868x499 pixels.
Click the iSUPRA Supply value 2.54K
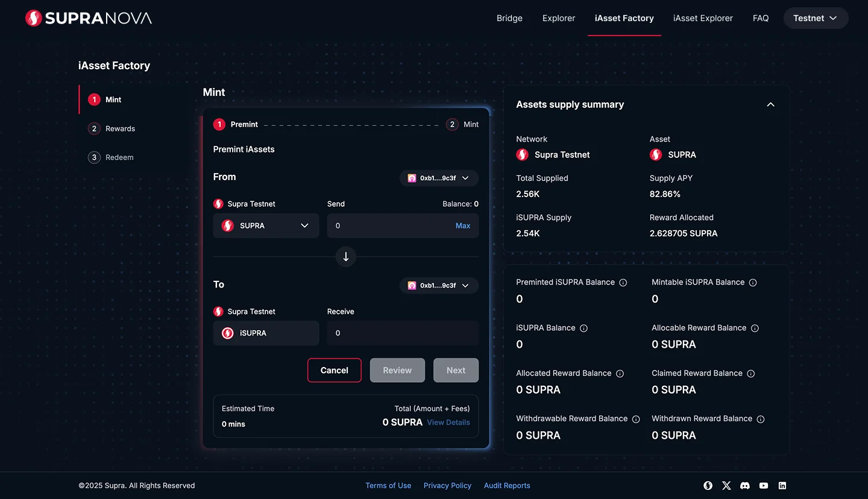528,233
